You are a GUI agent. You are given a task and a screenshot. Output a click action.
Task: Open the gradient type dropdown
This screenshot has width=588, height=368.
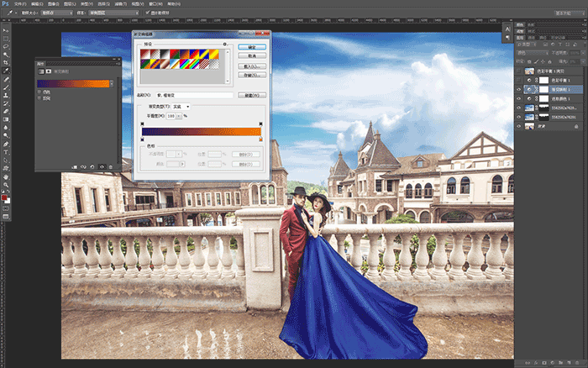pos(181,107)
